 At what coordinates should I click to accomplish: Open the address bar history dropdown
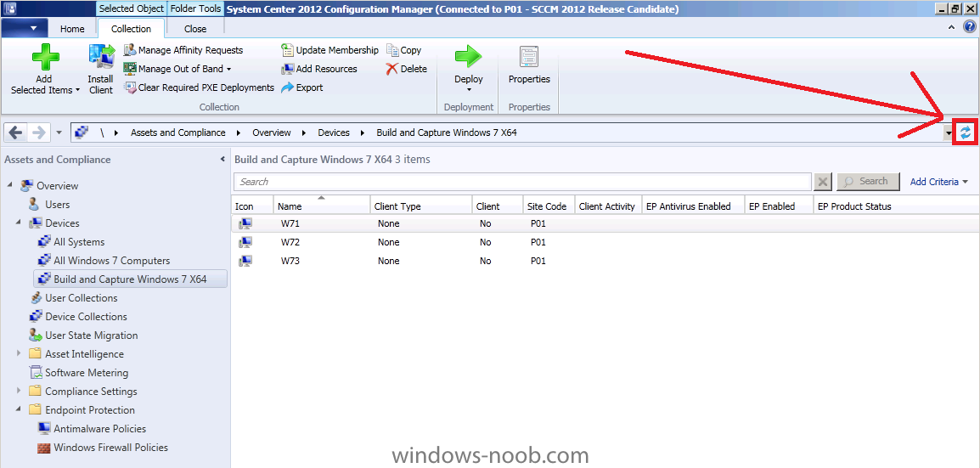tap(949, 133)
